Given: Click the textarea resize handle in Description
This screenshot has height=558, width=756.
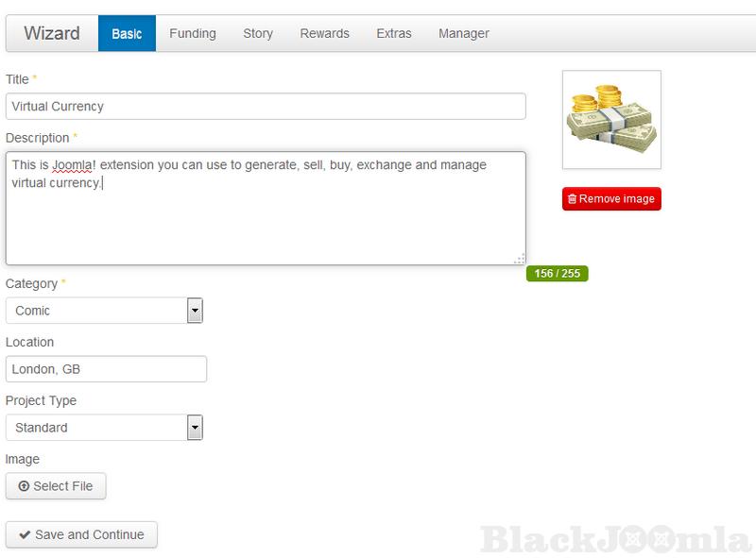Looking at the screenshot, I should coord(520,259).
